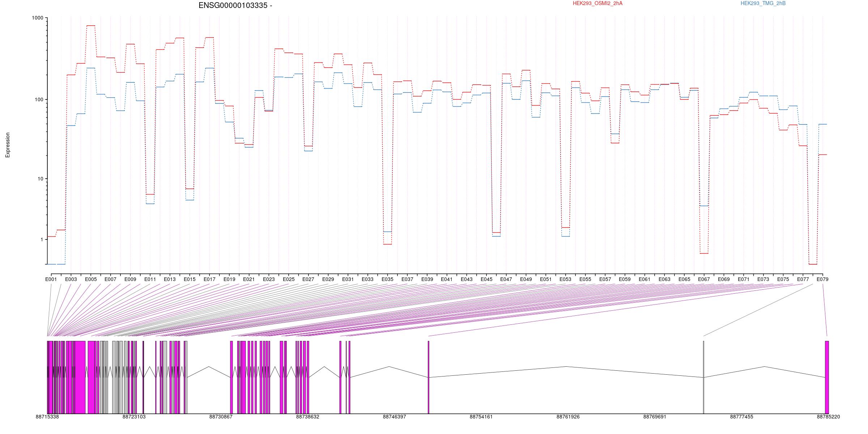Click exon label E075
Screen dimensions: 868x434
[x=783, y=279]
